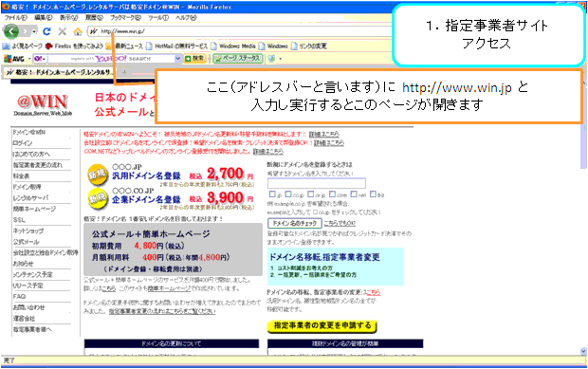Open the back/forward history dropdown arrow
Viewport: 588px width, 369px height.
(34, 32)
